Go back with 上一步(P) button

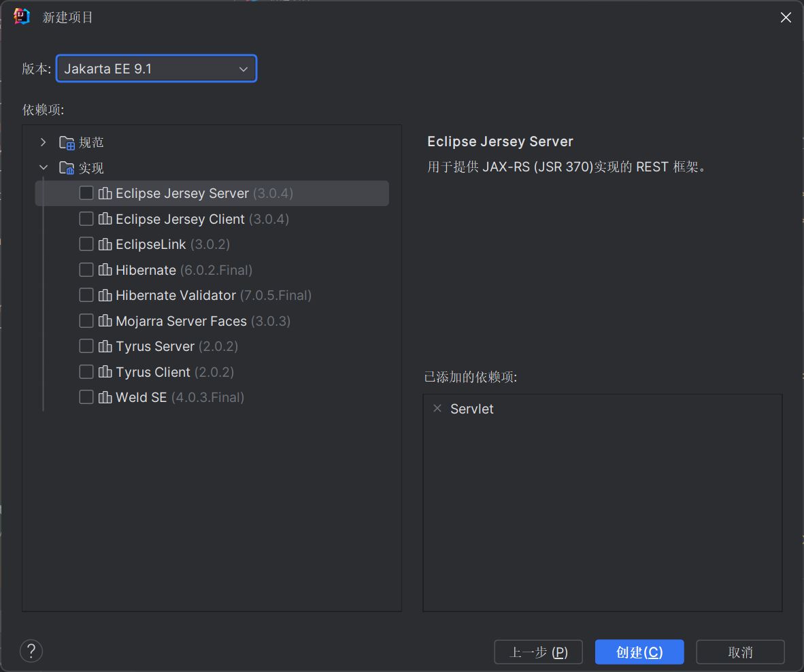pyautogui.click(x=539, y=652)
